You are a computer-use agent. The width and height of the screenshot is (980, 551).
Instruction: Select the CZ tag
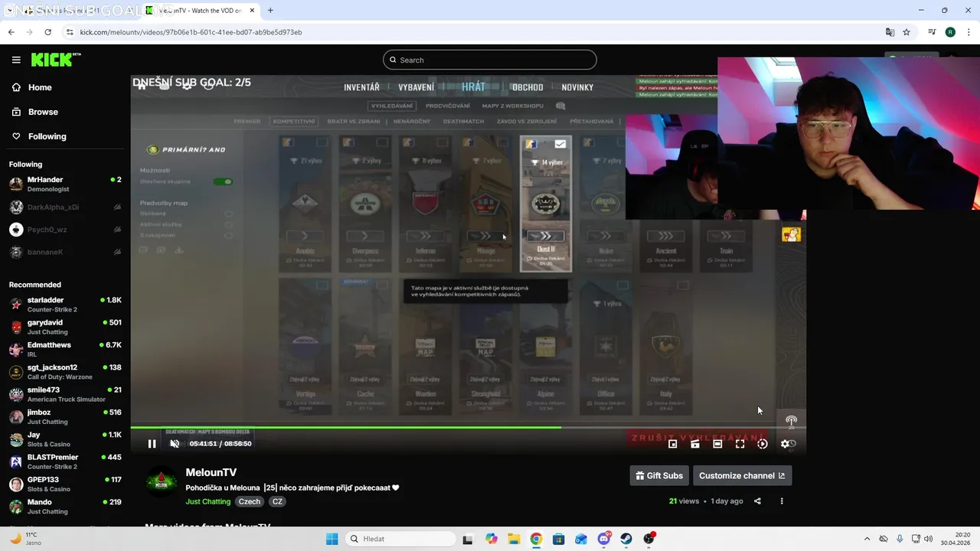[277, 501]
